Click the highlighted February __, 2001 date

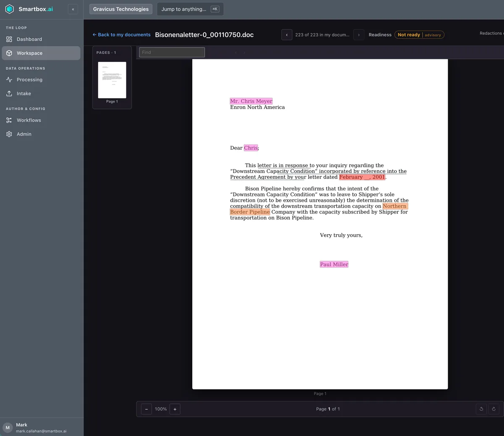coord(362,177)
